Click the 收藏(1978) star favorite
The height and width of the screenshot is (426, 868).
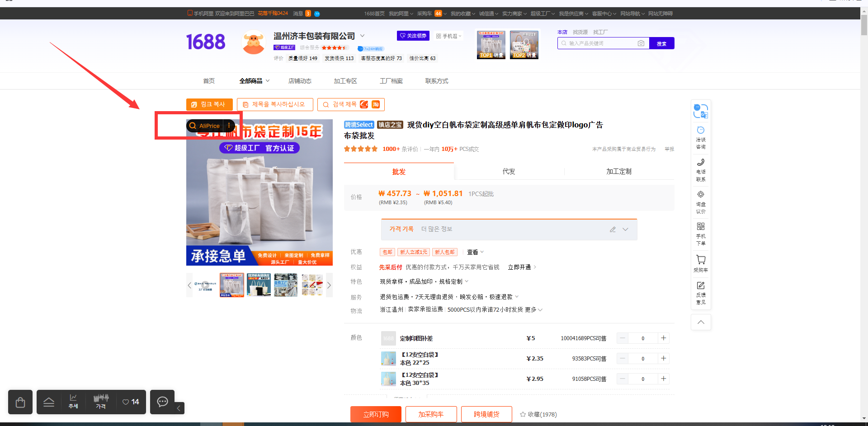pyautogui.click(x=538, y=414)
